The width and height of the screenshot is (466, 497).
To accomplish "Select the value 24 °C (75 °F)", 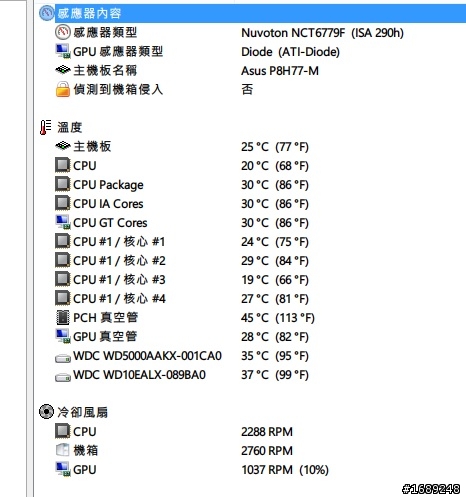I will [x=275, y=242].
